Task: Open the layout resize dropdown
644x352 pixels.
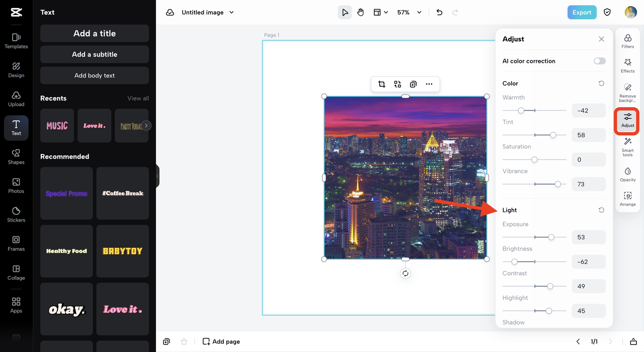Action: click(x=380, y=13)
